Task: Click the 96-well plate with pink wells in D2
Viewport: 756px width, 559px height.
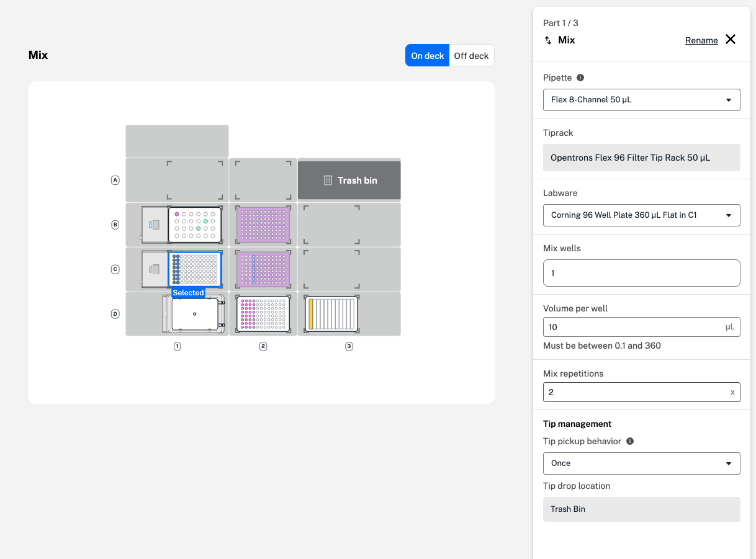Action: 263,314
